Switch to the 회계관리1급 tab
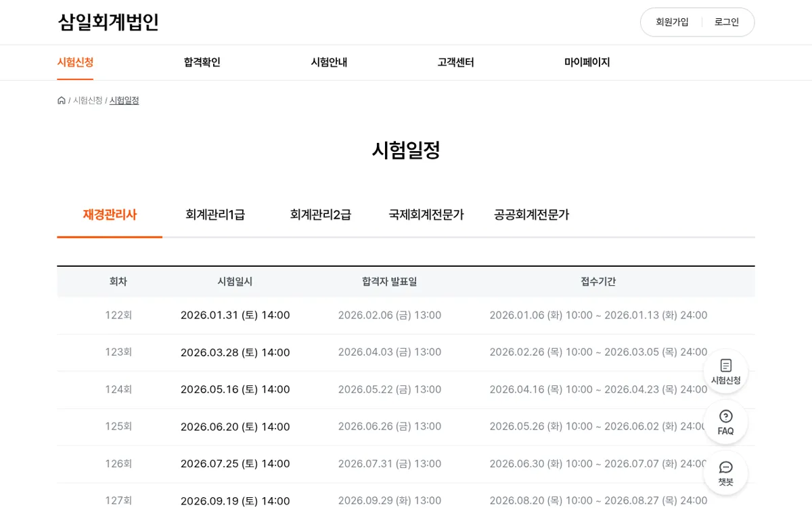The width and height of the screenshot is (812, 508). [215, 215]
